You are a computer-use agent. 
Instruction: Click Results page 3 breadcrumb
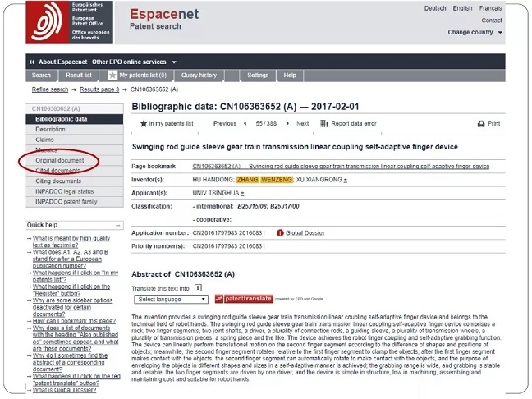tap(99, 89)
